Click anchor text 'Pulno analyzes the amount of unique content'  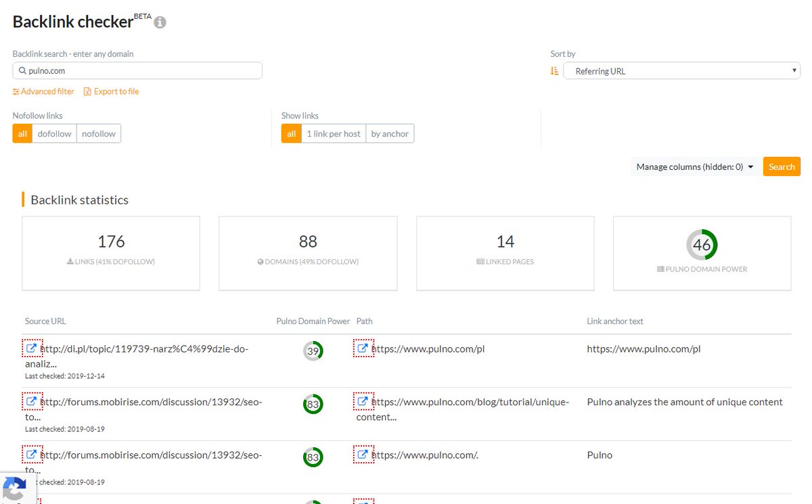tap(685, 402)
